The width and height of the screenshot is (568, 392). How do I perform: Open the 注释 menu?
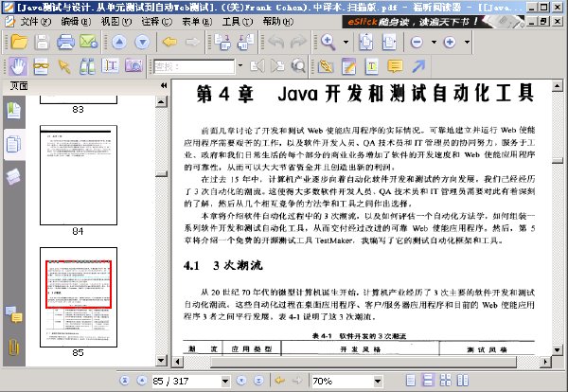(x=156, y=22)
